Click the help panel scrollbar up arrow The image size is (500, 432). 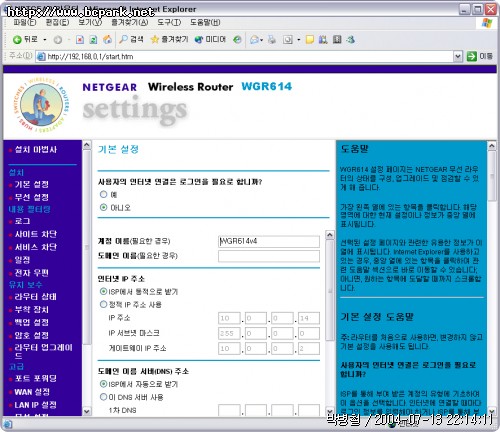pyautogui.click(x=492, y=146)
